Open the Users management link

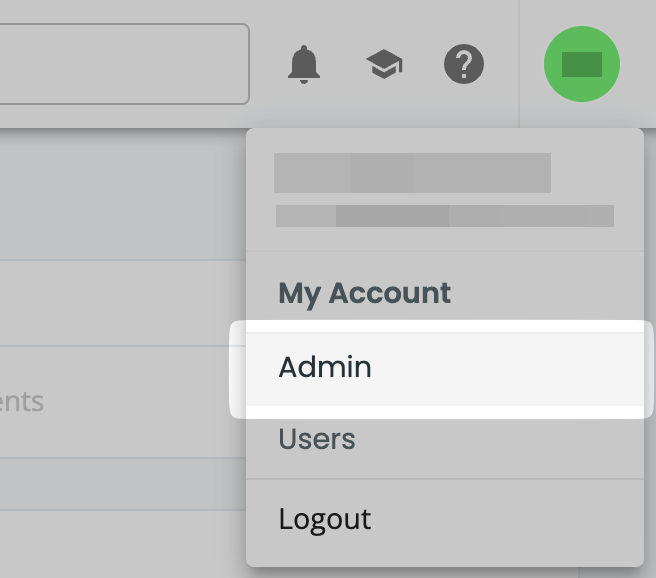317,439
